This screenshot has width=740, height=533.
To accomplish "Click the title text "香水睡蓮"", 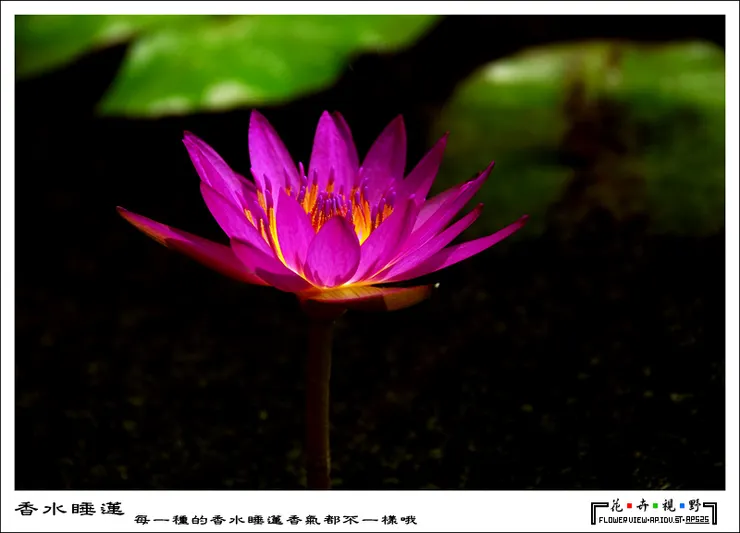I will (69, 508).
